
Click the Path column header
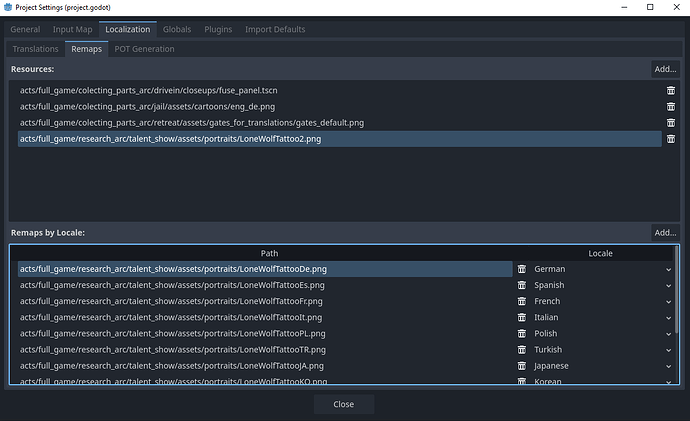pos(269,253)
